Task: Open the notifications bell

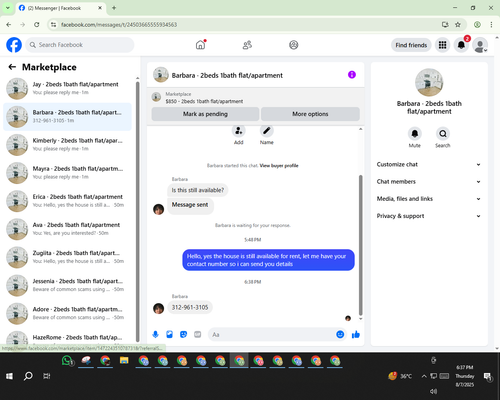Action: (461, 45)
